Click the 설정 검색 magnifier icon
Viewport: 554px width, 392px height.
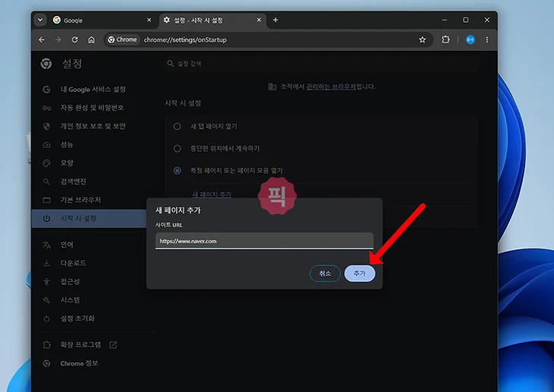tap(170, 64)
